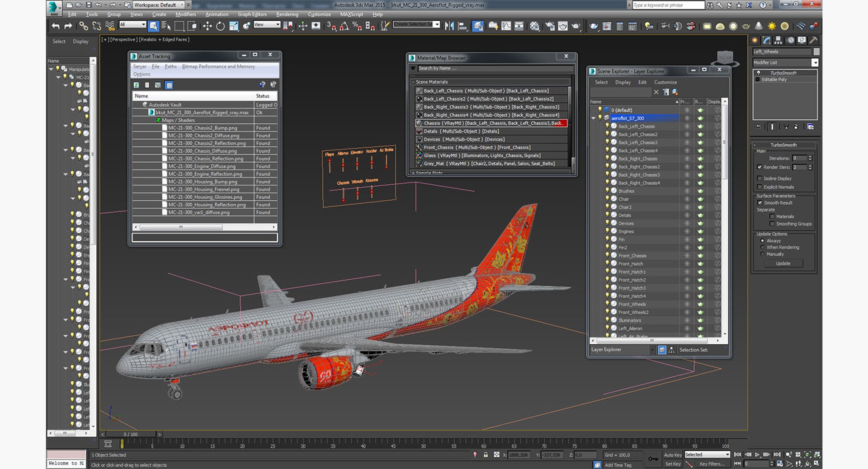Open the Hierarchy tab in command panel
868x469 pixels.
click(778, 40)
